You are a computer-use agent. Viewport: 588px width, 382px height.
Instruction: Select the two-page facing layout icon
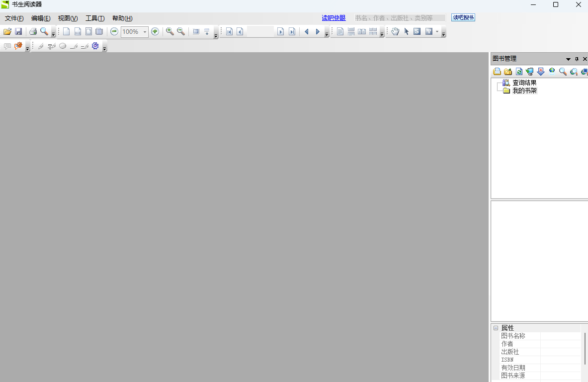click(362, 31)
